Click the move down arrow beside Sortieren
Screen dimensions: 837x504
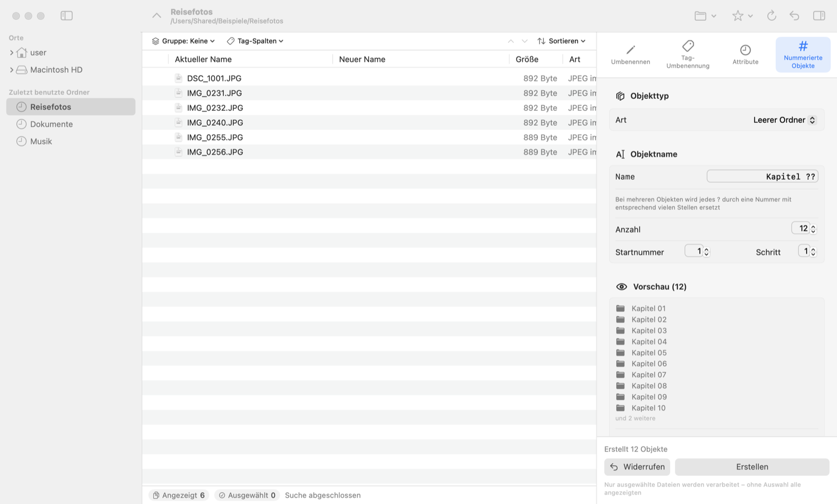click(x=525, y=41)
